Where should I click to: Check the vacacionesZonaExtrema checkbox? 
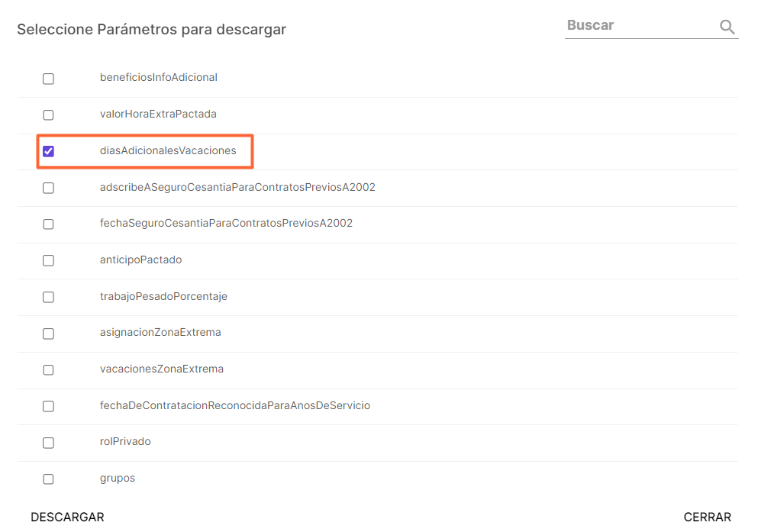pyautogui.click(x=49, y=370)
